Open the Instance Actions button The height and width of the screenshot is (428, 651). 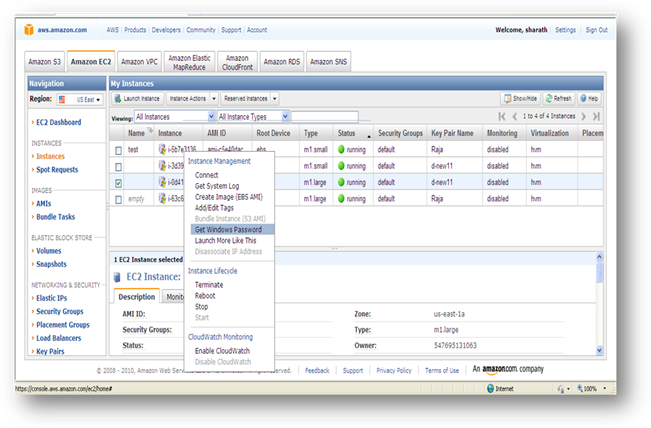click(x=188, y=99)
